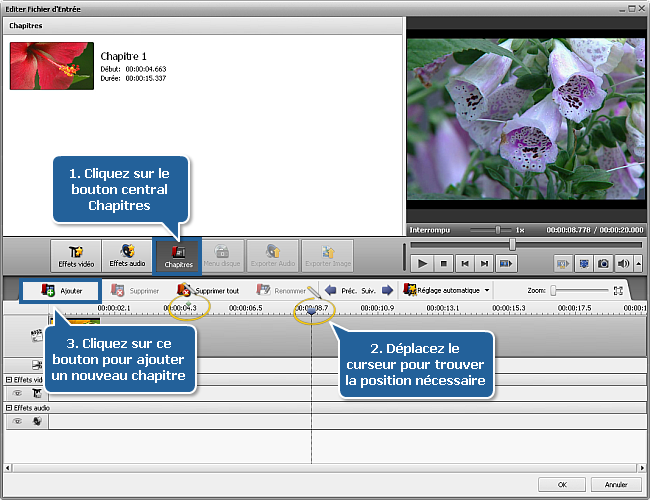Toggle visibility eye on Effets audio track
This screenshot has height=500, width=650.
click(17, 422)
